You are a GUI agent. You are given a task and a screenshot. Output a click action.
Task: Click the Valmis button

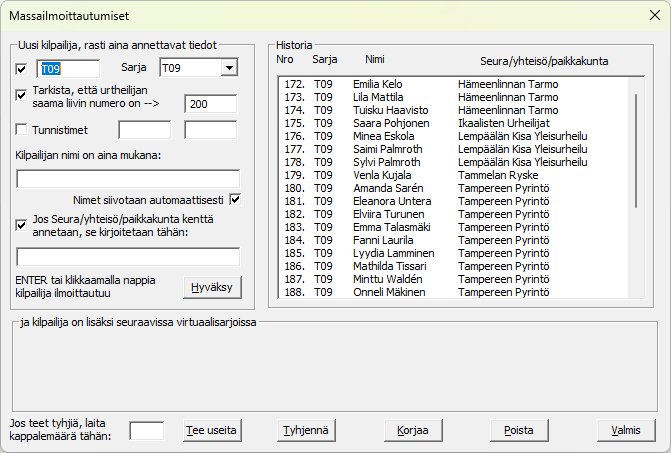point(626,430)
